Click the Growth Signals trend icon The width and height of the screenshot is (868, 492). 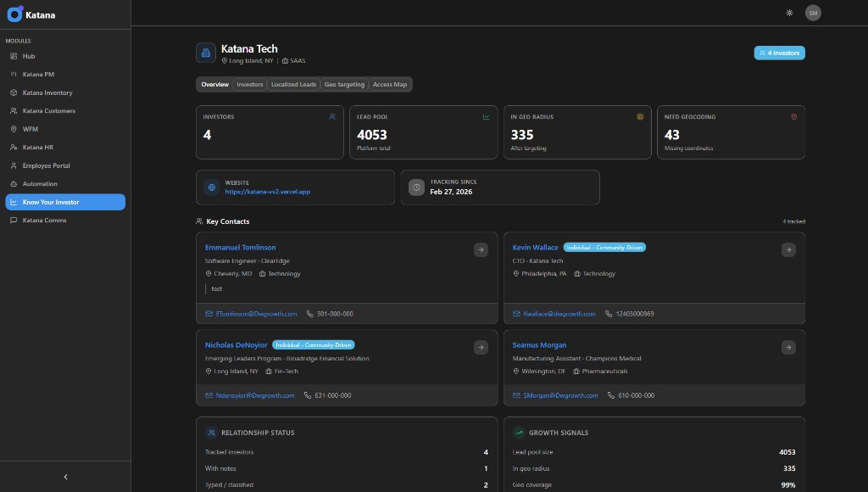click(519, 433)
